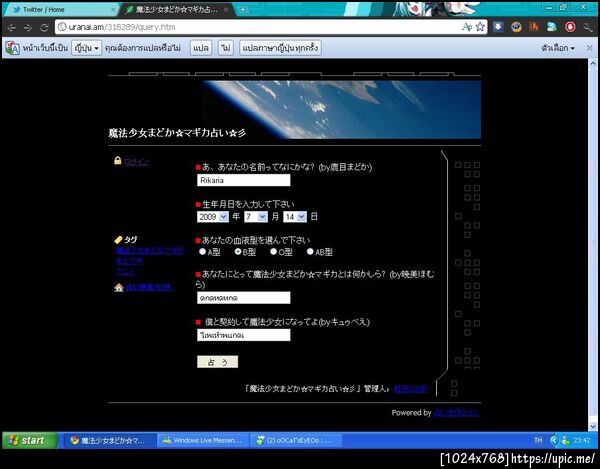
Task: Click the house icon in the sidebar
Action: (x=119, y=287)
